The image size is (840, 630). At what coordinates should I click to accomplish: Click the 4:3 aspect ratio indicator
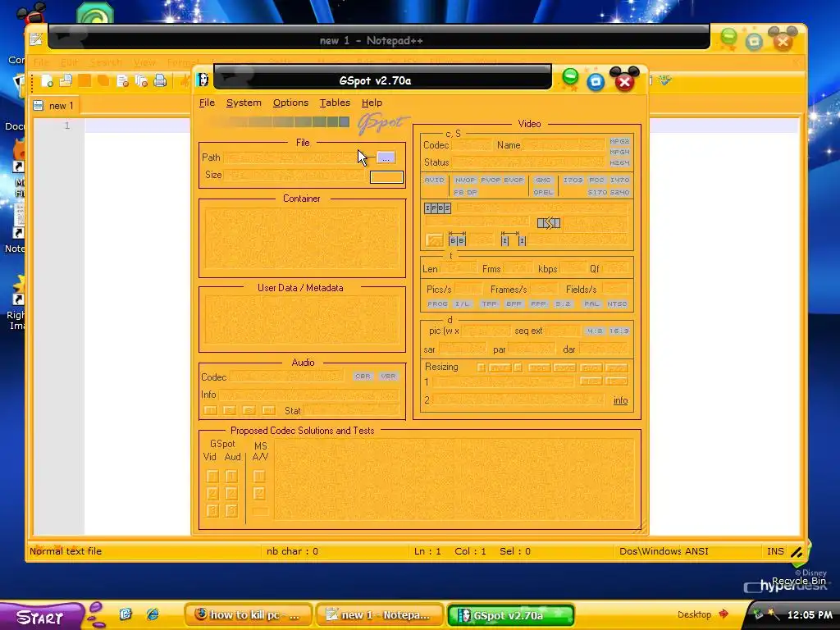(x=595, y=331)
